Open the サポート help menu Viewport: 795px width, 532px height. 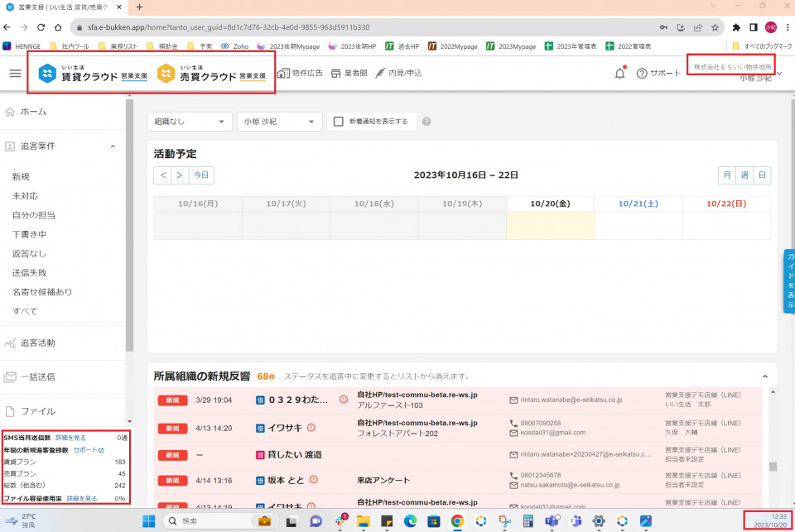[x=658, y=73]
